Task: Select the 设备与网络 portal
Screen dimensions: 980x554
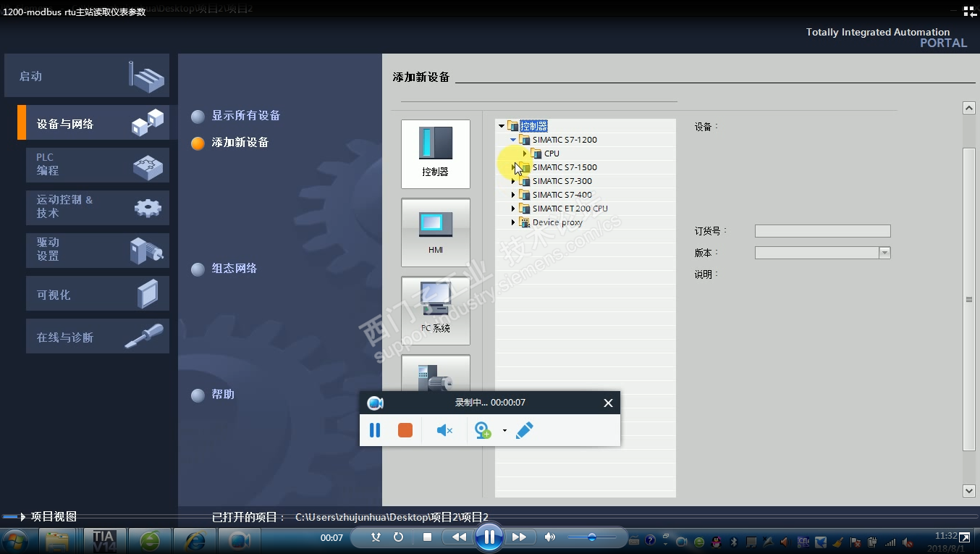Action: [94, 123]
